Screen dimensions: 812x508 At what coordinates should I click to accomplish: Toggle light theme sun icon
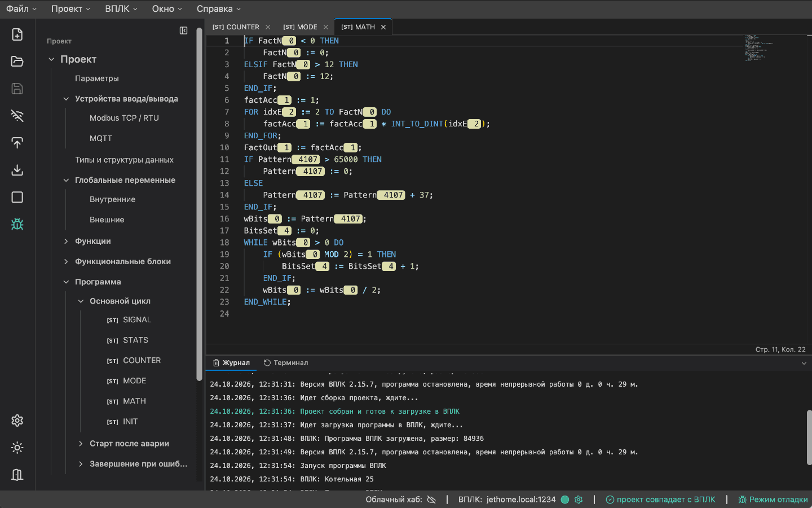pos(17,448)
